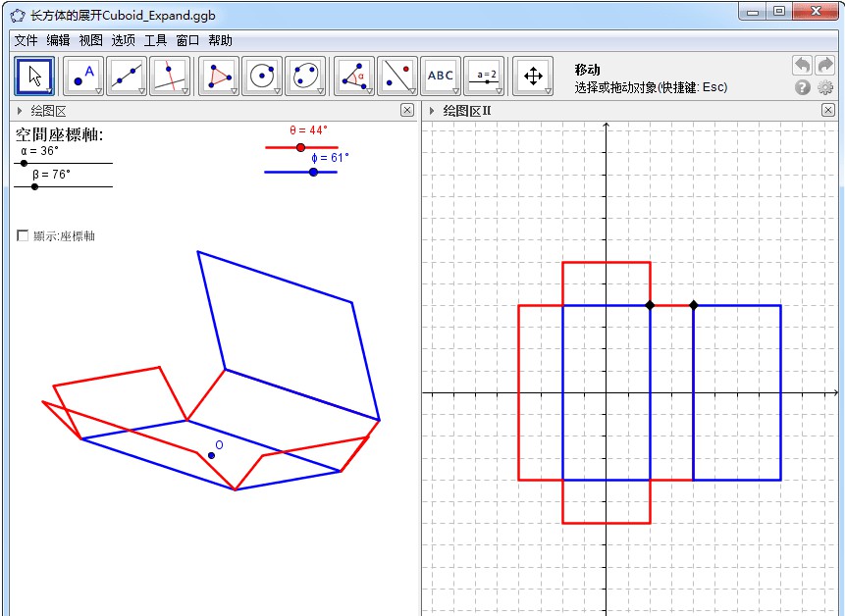This screenshot has height=616, width=845.
Task: Click the left black diamond point on the net
Action: [x=650, y=305]
